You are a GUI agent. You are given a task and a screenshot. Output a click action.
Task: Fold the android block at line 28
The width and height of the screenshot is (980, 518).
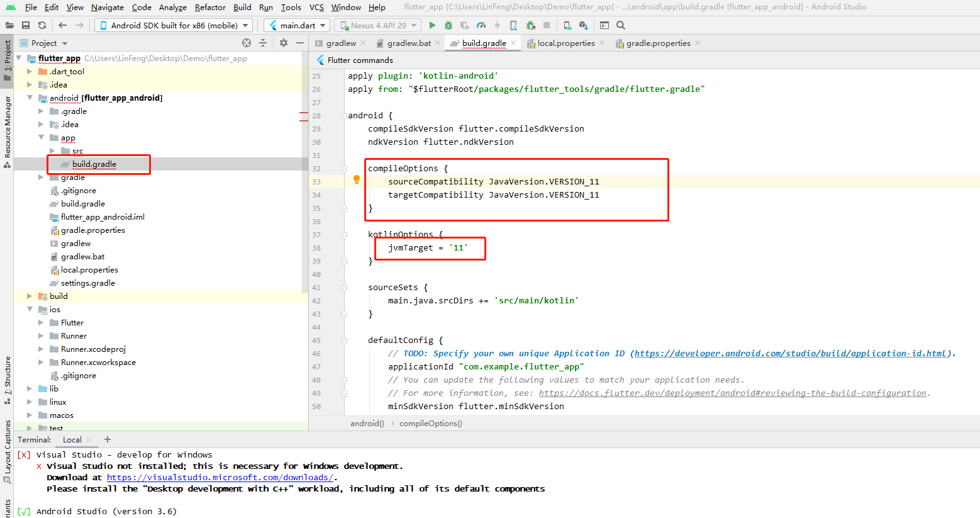(x=344, y=116)
